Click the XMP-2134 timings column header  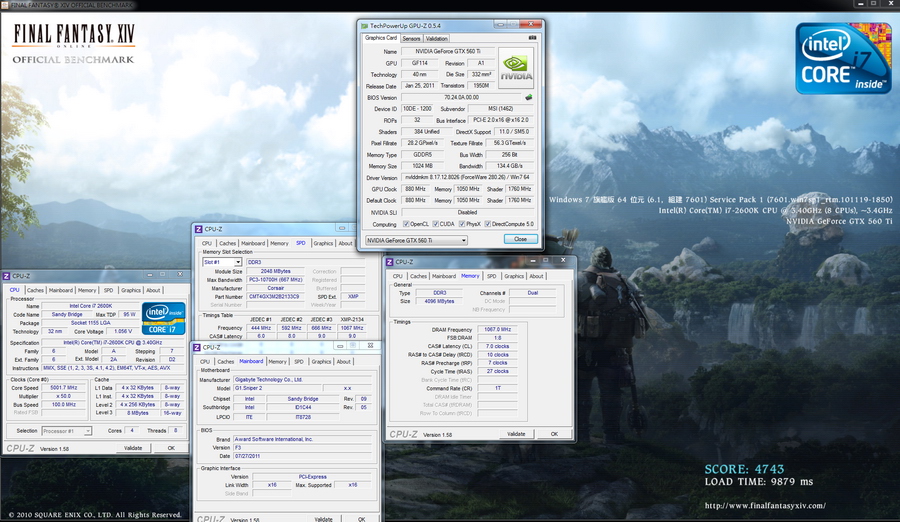point(352,319)
